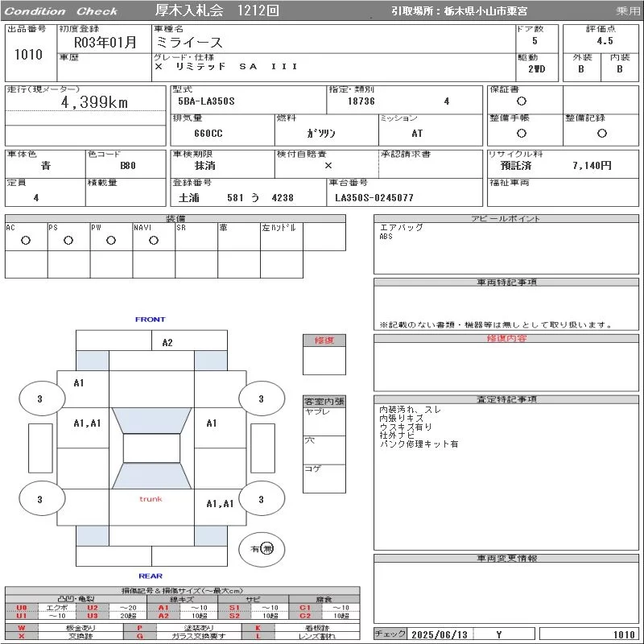Click the 'A1,A1' mark near the trunk
The image size is (644, 644).
(x=220, y=504)
